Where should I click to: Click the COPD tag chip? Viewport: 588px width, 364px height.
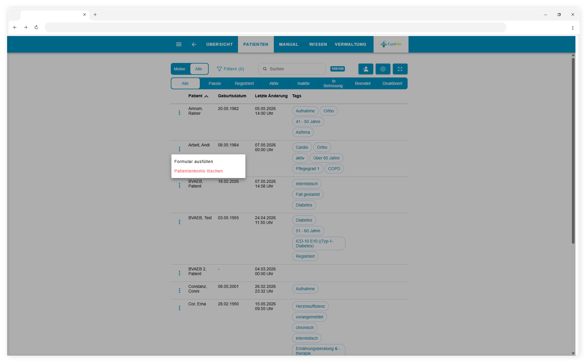334,168
